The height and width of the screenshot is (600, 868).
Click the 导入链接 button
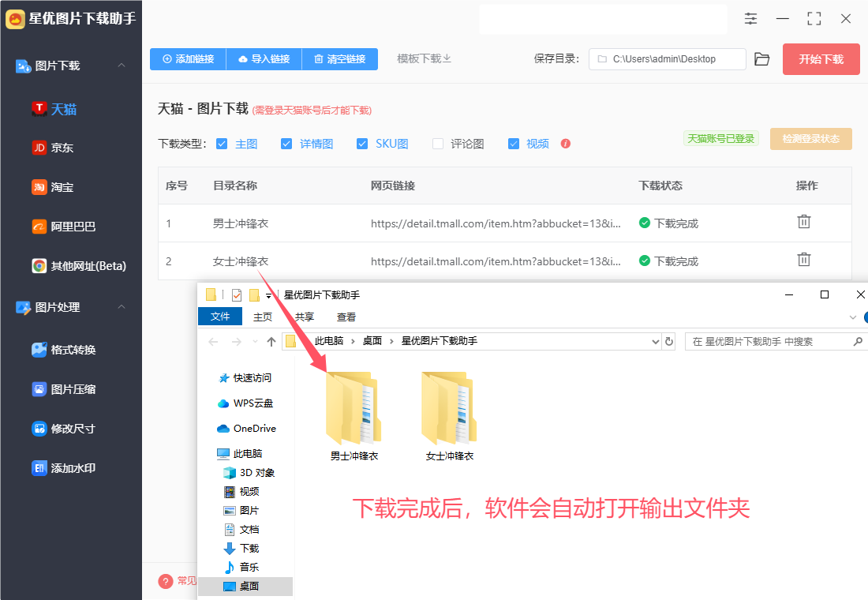[264, 59]
